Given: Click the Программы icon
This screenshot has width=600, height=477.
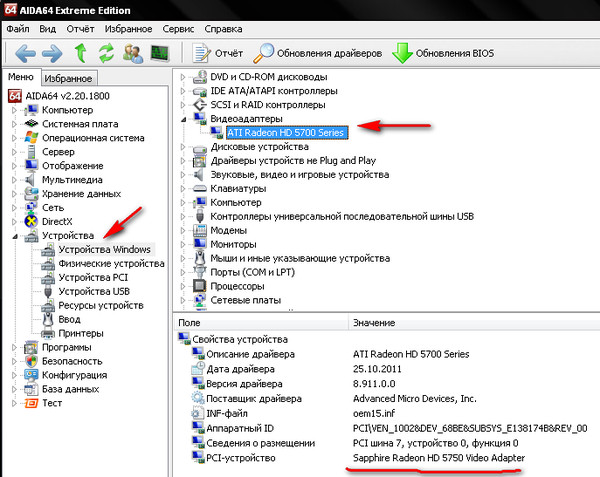Looking at the screenshot, I should (31, 347).
